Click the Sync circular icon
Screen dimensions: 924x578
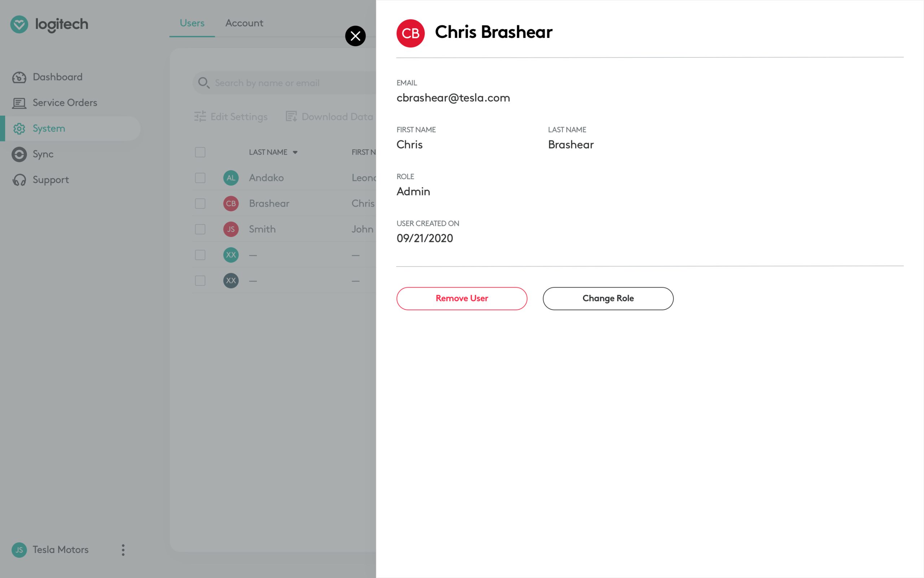click(x=19, y=155)
